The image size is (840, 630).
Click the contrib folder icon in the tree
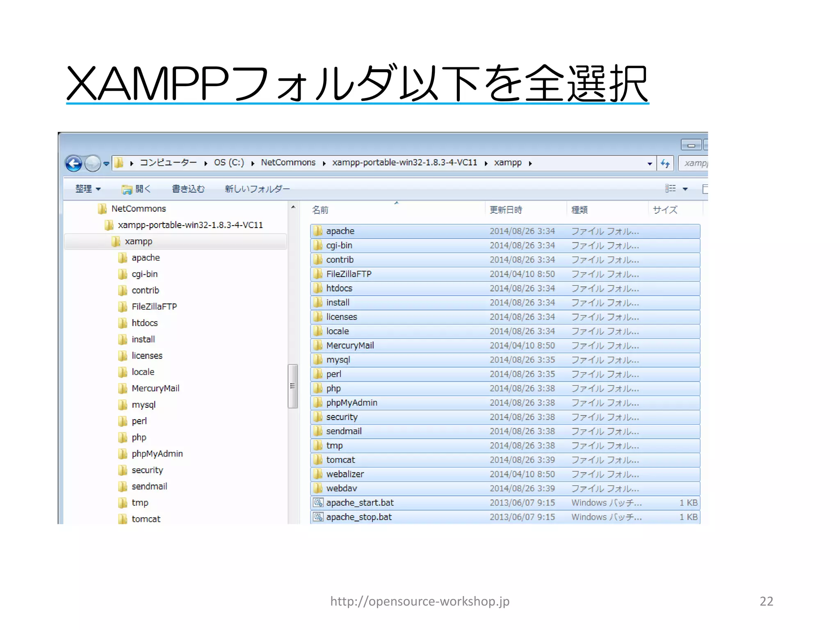(x=122, y=291)
